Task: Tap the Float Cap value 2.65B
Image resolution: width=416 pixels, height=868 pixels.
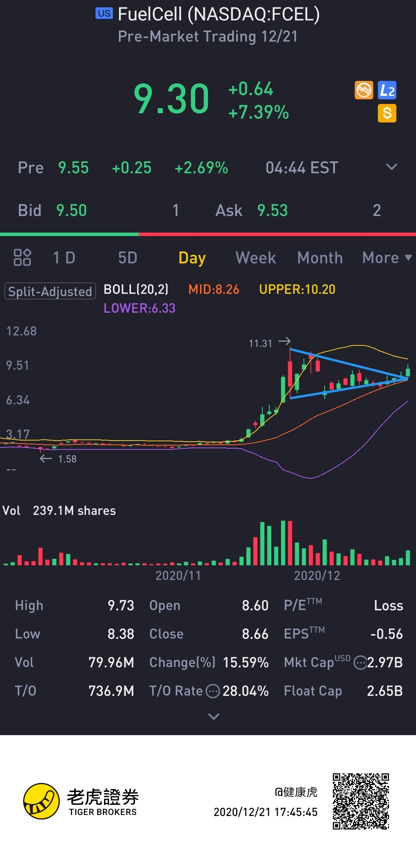Action: pyautogui.click(x=385, y=691)
